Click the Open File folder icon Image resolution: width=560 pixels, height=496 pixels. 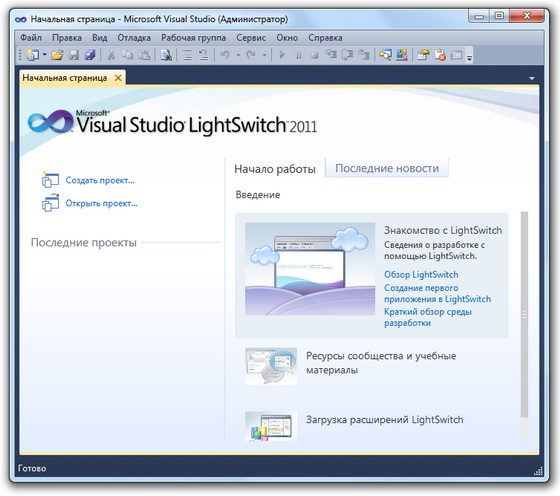[57, 55]
